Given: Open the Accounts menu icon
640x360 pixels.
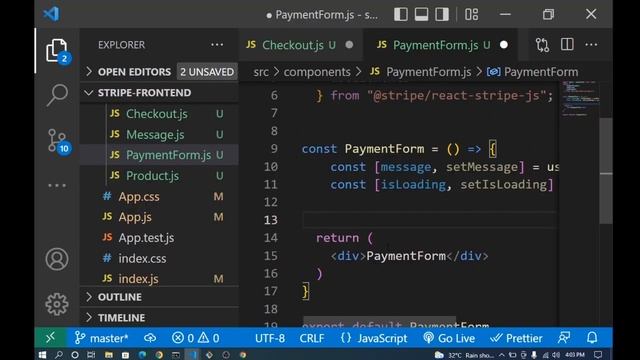Looking at the screenshot, I should coord(57,259).
